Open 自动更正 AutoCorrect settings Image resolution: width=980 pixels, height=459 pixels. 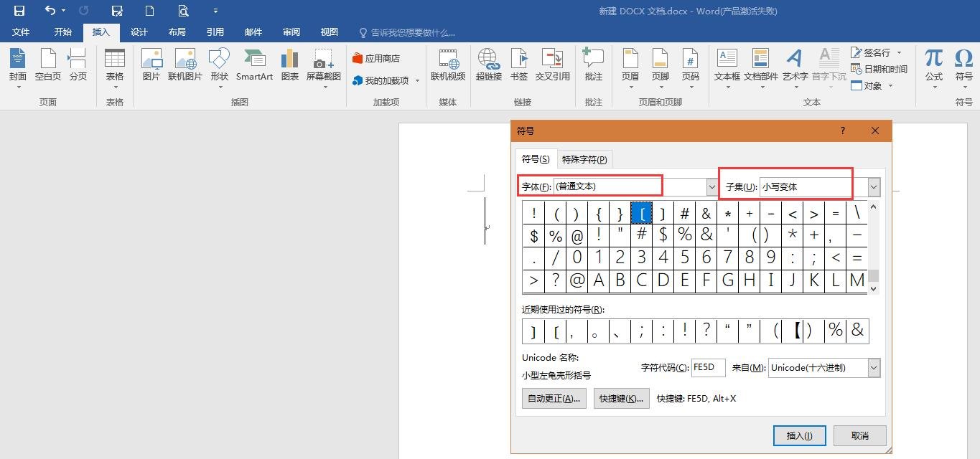[x=554, y=398]
